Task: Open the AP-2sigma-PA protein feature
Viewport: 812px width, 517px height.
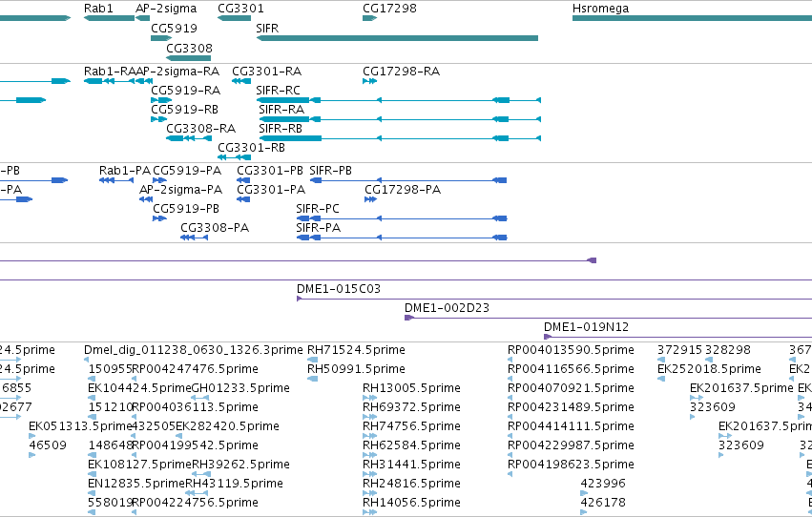Action: click(x=146, y=199)
